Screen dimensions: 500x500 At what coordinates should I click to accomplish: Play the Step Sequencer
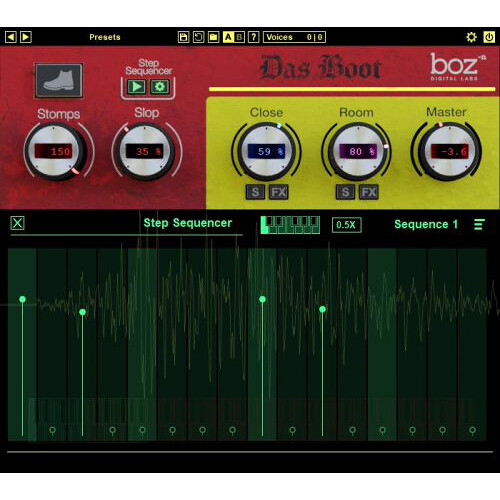coord(137,87)
